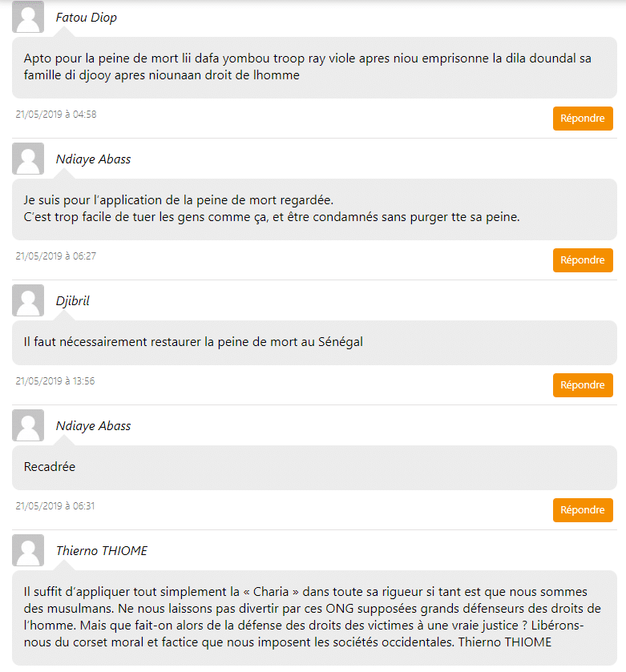
Task: Click the 21/05/2019 à 06:27 timestamp
Action: 55,256
